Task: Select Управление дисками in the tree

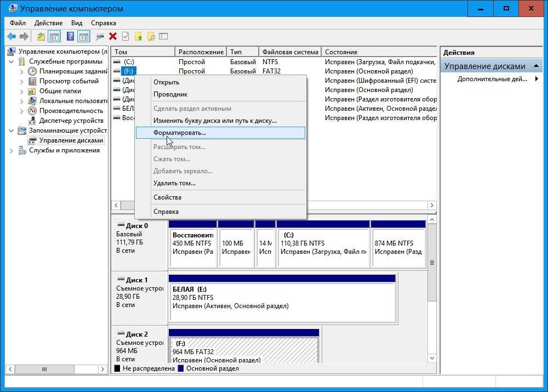Action: click(71, 140)
